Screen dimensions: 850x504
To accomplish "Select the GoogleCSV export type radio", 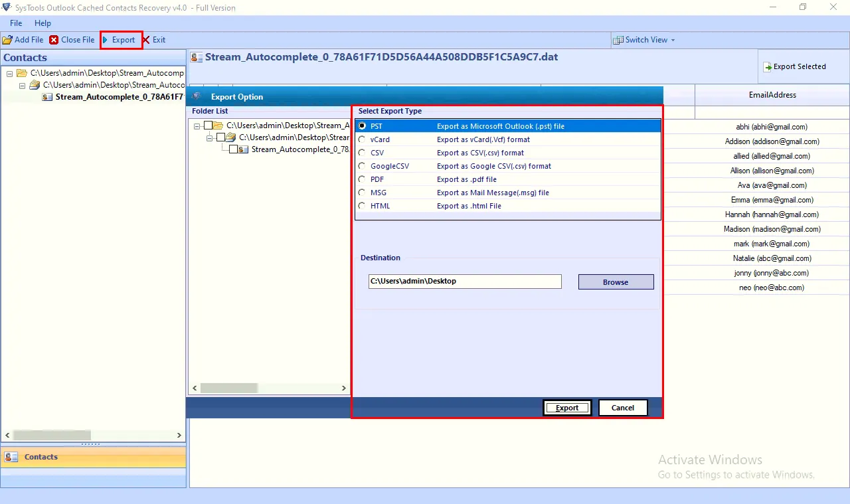I will pos(362,166).
